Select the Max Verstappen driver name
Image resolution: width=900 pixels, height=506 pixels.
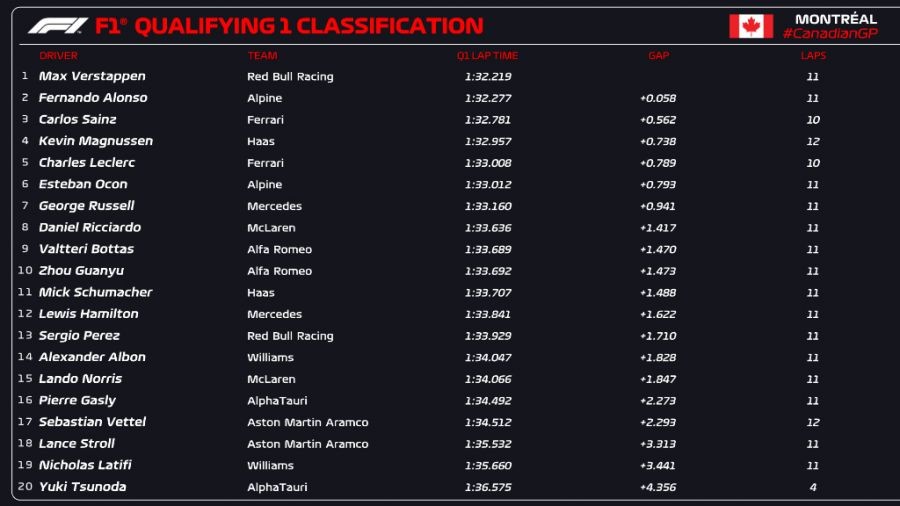coord(92,76)
